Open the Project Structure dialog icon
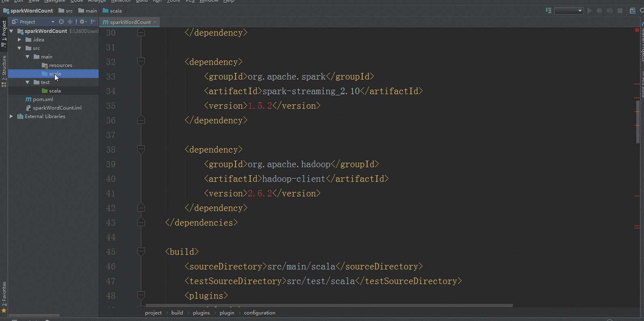644x321 pixels. click(632, 11)
